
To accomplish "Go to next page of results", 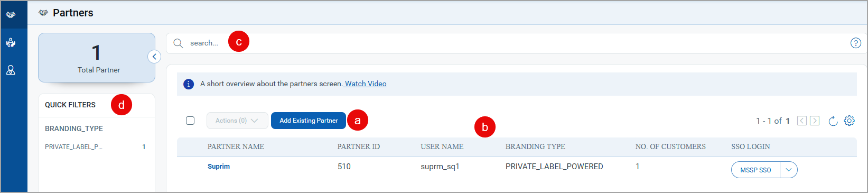I will [815, 121].
